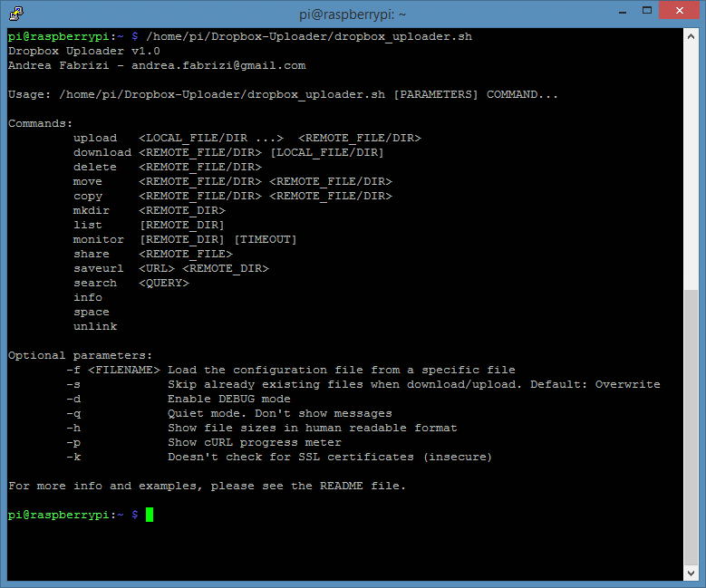This screenshot has height=588, width=706.
Task: Click the 'delete' command word
Action: (x=95, y=167)
